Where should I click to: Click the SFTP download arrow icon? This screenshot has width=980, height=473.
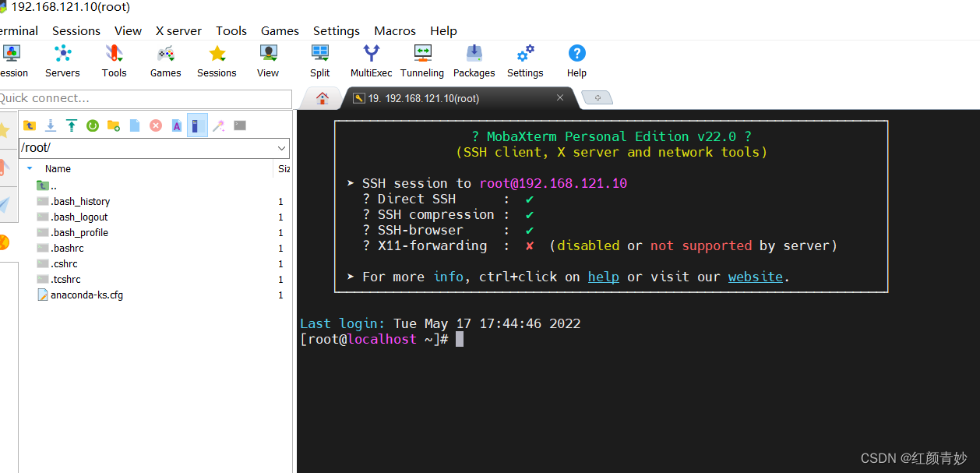click(51, 125)
